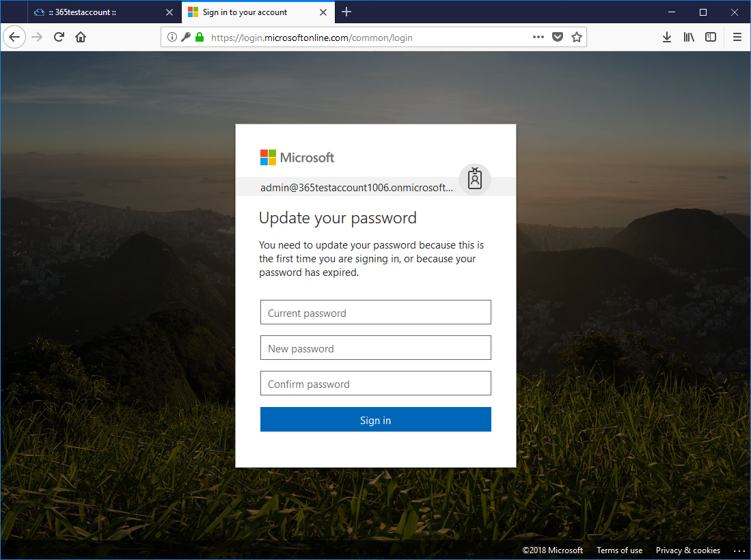
Task: Go to the Firefox home page icon
Action: pos(81,38)
